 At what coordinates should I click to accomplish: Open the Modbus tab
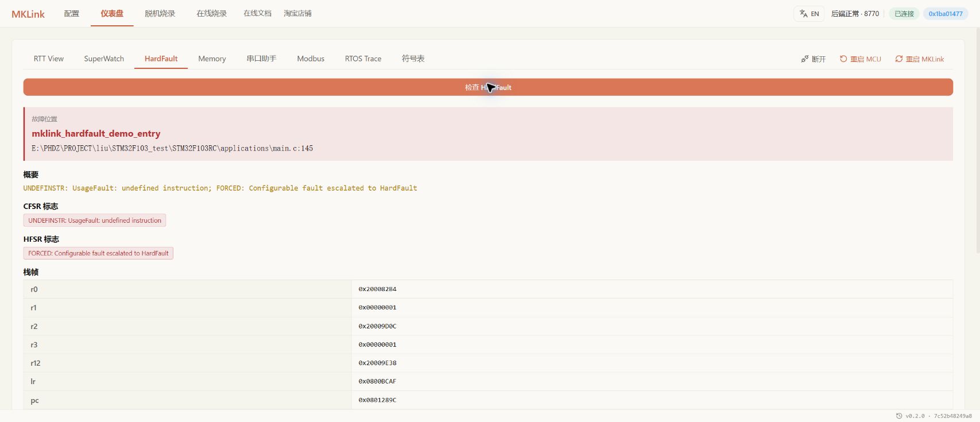pyautogui.click(x=311, y=59)
